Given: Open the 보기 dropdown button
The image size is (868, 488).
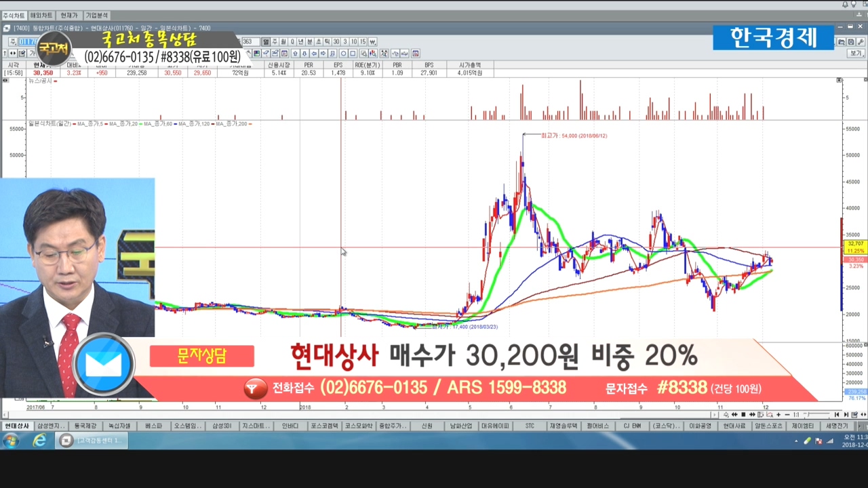Looking at the screenshot, I should 856,54.
